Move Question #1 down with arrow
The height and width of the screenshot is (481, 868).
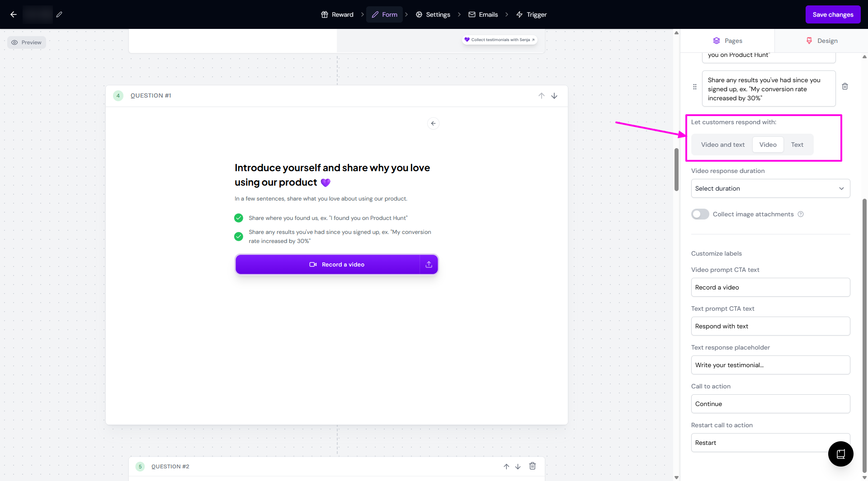[x=554, y=96]
